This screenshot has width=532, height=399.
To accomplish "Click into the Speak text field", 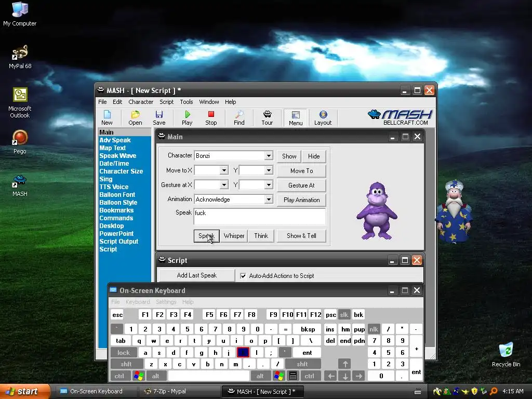I will (x=260, y=217).
